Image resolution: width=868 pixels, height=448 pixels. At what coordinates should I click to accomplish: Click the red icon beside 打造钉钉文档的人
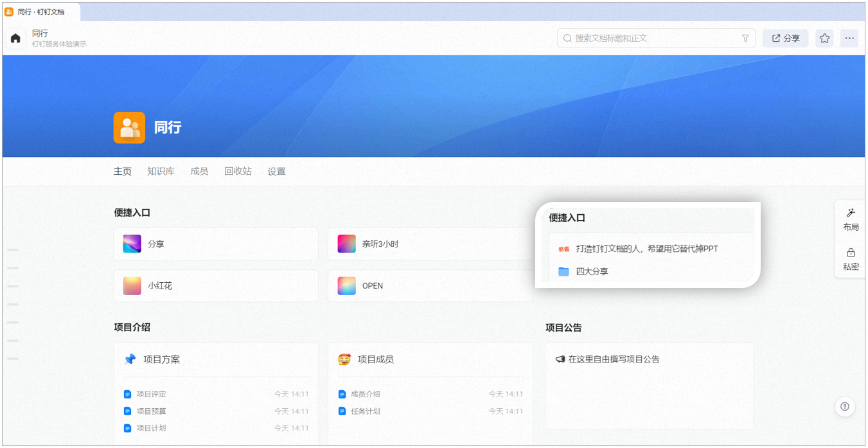[563, 249]
